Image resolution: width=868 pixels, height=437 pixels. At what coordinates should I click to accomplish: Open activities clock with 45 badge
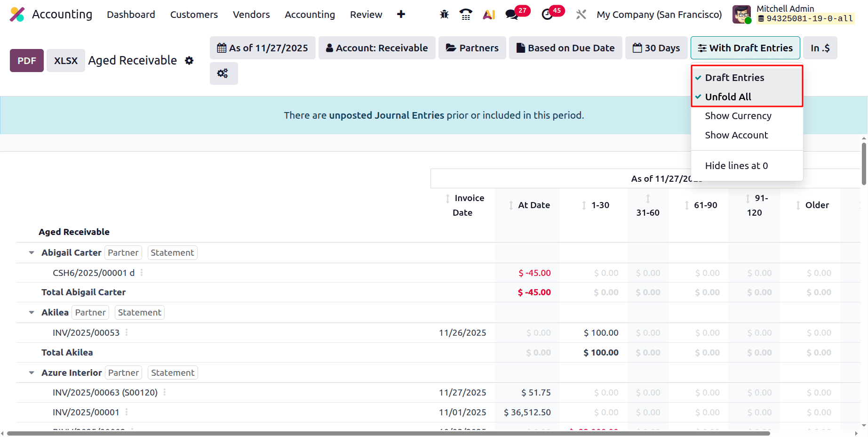(x=547, y=15)
